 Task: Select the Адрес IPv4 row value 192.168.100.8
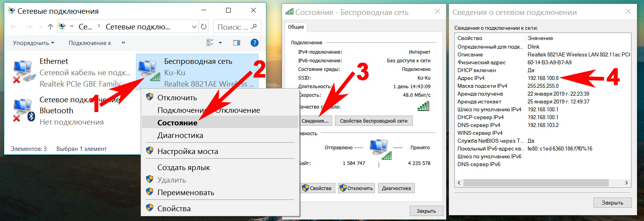tap(543, 78)
